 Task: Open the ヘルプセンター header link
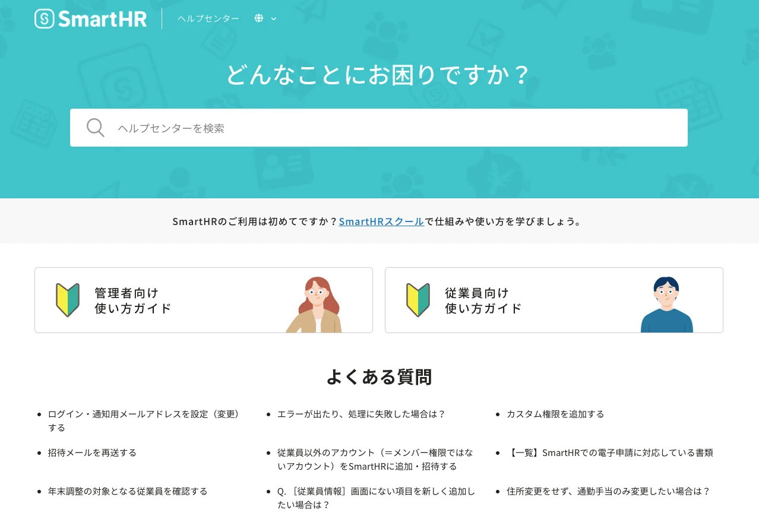click(x=208, y=18)
